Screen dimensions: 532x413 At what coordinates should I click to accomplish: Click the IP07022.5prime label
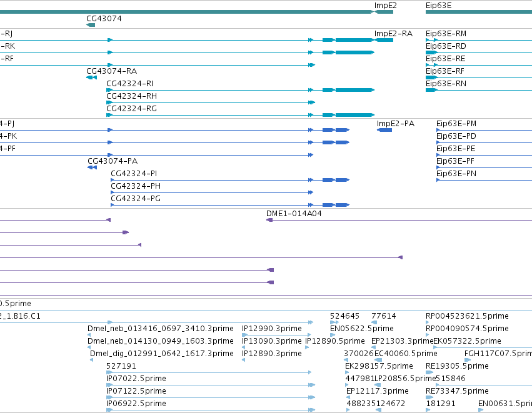click(136, 379)
